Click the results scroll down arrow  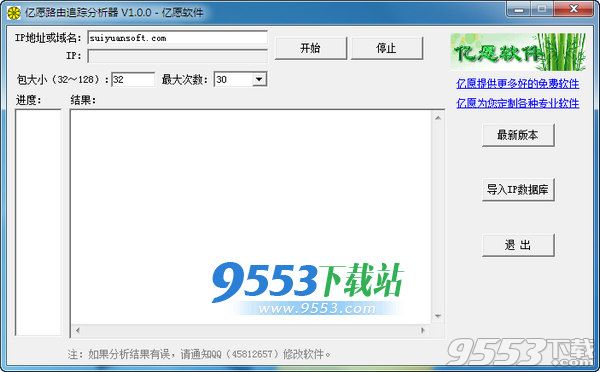tap(438, 316)
